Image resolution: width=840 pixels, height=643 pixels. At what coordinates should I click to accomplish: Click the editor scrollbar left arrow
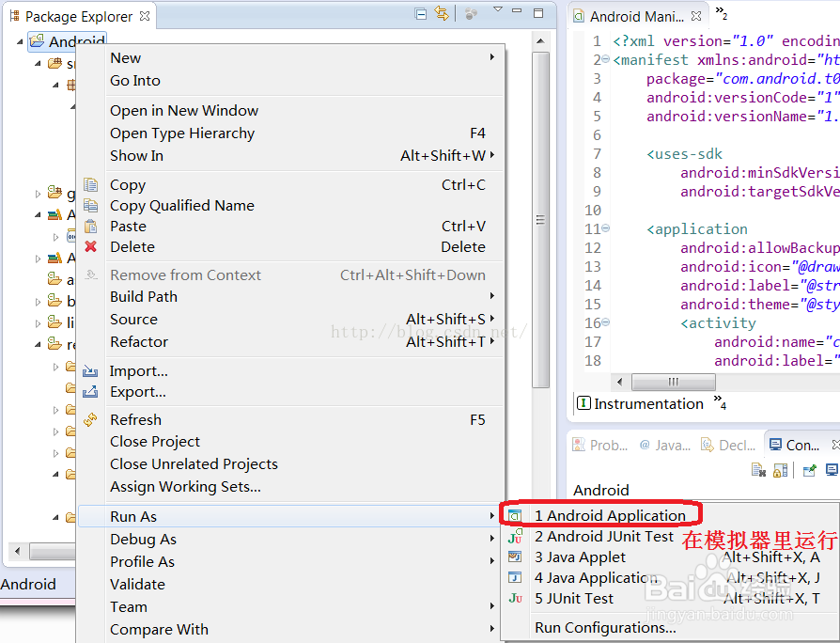[620, 382]
